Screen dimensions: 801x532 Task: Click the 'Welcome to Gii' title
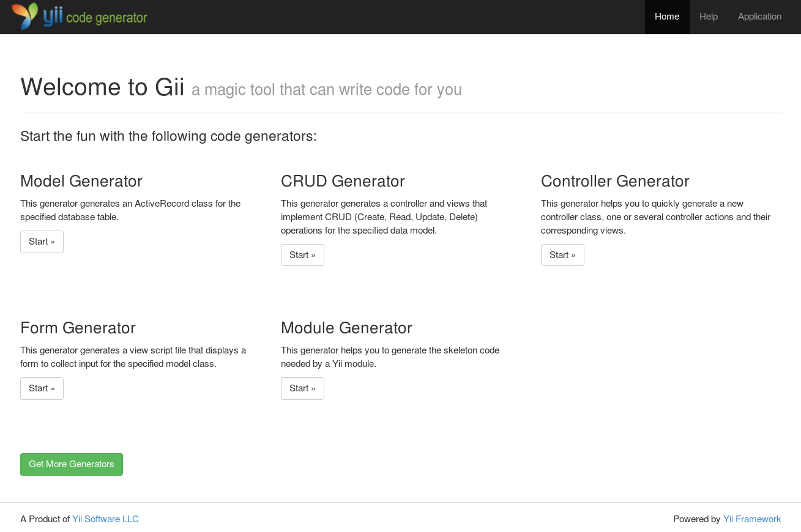[102, 87]
